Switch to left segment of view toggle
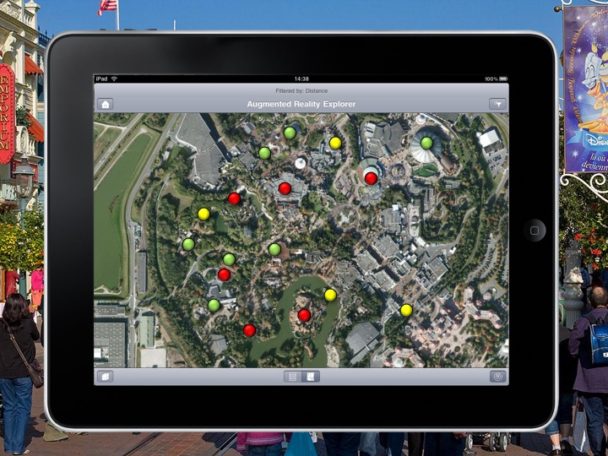Screen dimensions: 608x456 pyautogui.click(x=293, y=377)
